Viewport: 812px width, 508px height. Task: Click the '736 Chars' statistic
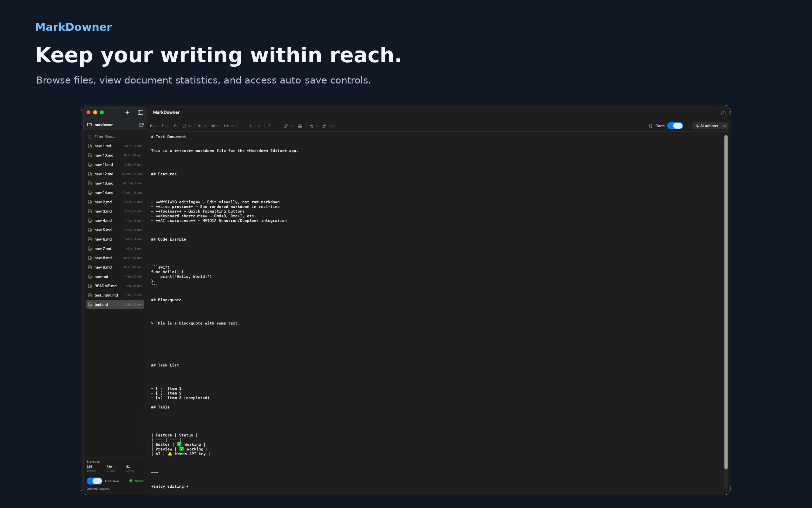point(111,469)
